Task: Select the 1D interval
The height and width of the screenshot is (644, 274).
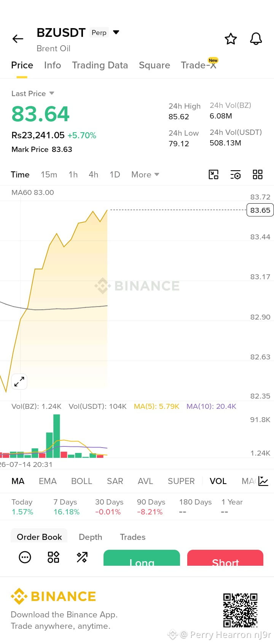Action: (115, 174)
